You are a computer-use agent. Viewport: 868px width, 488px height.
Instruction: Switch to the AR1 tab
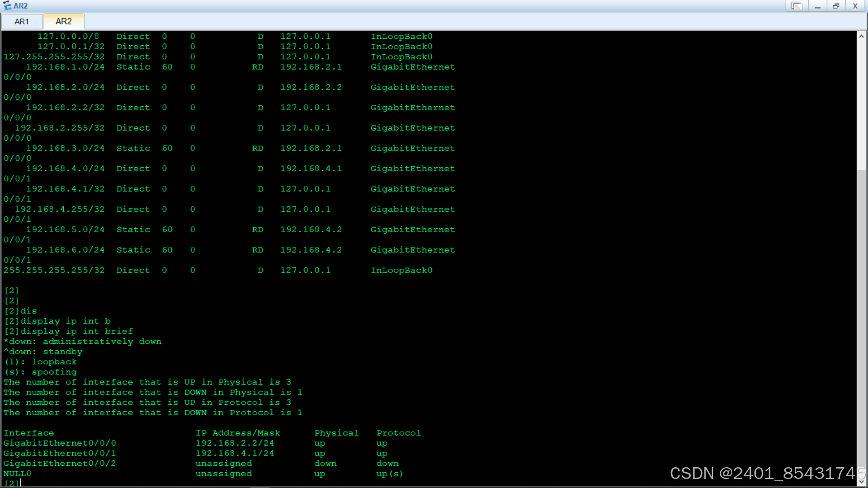(21, 21)
